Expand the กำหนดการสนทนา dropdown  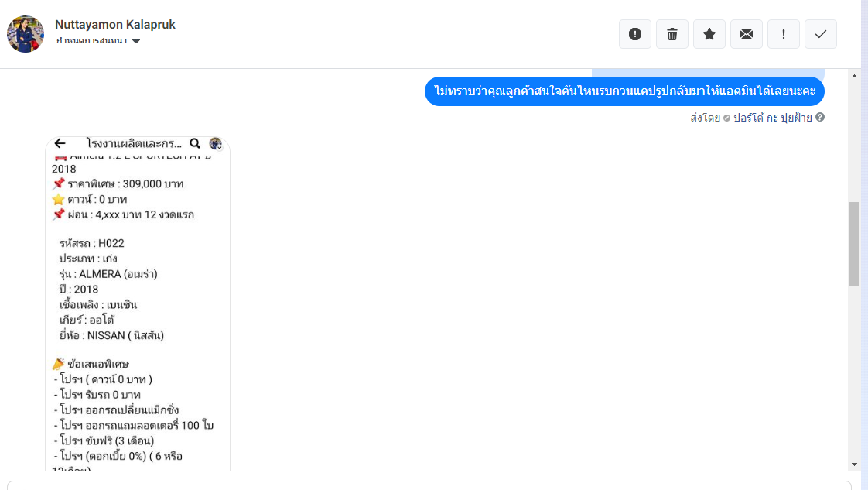click(x=136, y=41)
